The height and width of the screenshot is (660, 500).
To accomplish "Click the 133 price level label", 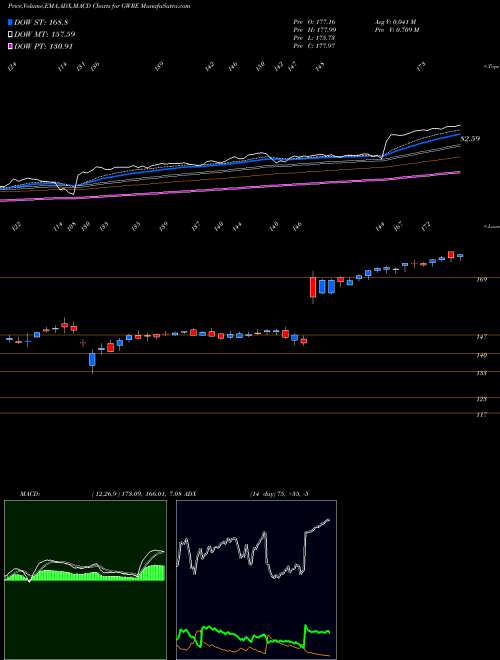I will coord(482,373).
